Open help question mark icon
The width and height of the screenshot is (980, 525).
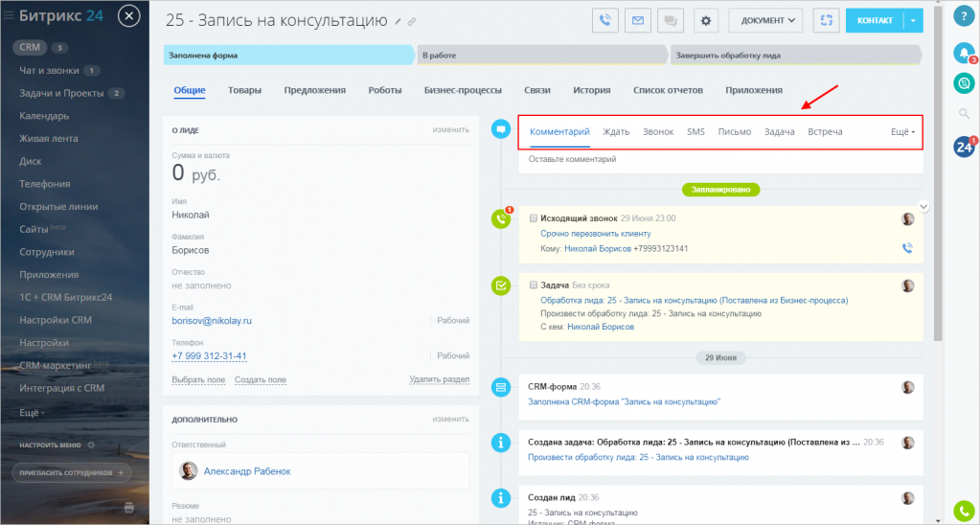pos(965,17)
